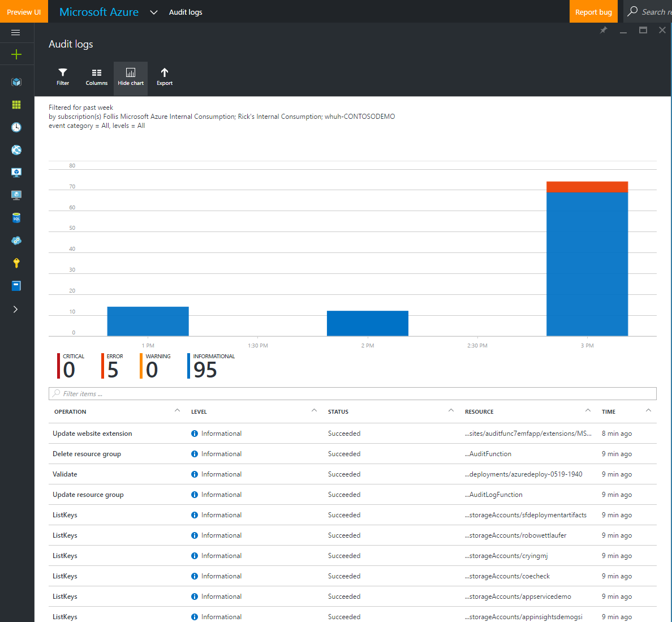
Task: Select the CRITICAL 0 count tile
Action: point(71,366)
